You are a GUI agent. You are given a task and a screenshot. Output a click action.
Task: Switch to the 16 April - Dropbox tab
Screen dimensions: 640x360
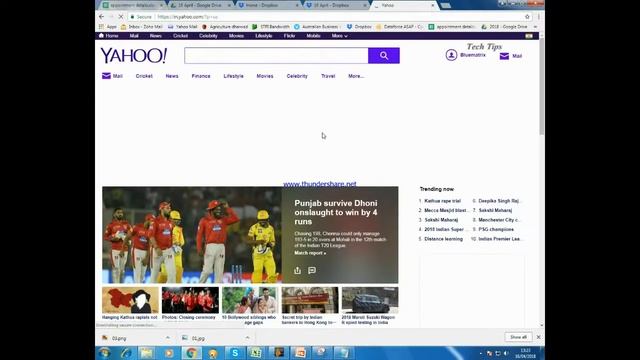coord(336,5)
